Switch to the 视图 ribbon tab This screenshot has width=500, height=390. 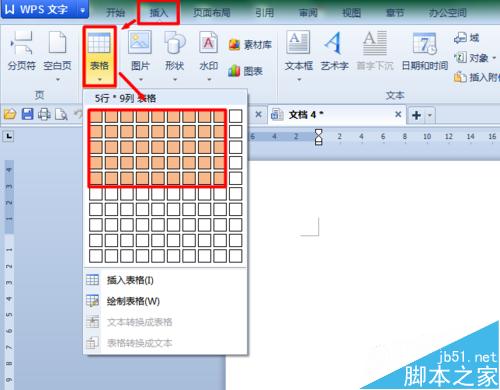click(x=351, y=13)
